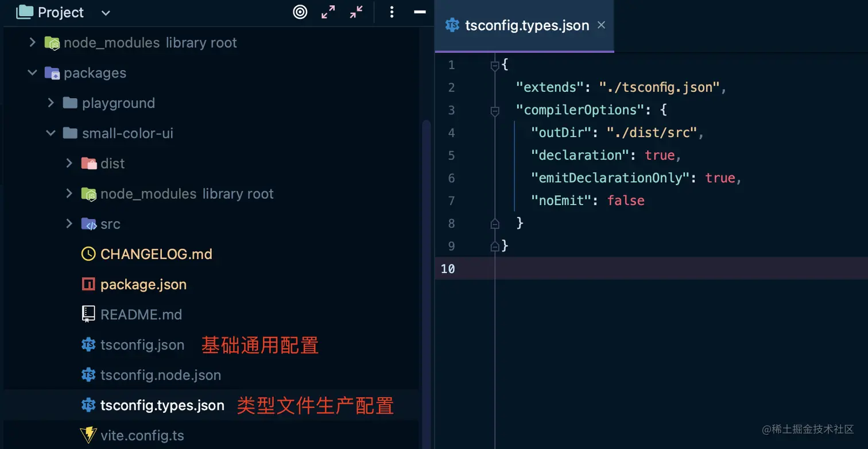The height and width of the screenshot is (449, 868).
Task: Select the dist folder name
Action: coord(113,164)
